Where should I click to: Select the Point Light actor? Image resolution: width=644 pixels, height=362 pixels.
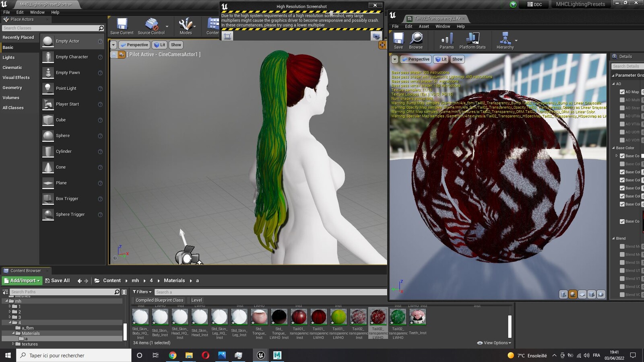point(72,88)
